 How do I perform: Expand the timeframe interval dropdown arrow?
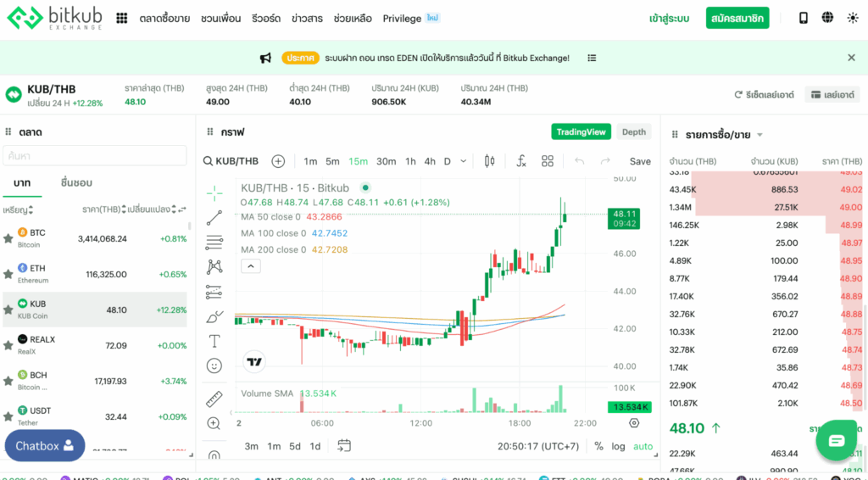coord(463,161)
